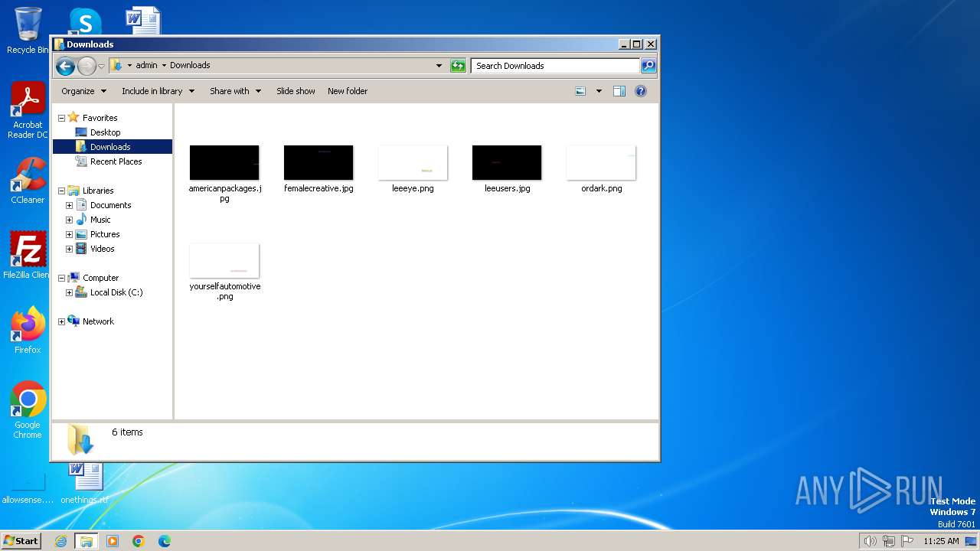
Task: Click the File Explorer taskbar button
Action: coord(86,541)
